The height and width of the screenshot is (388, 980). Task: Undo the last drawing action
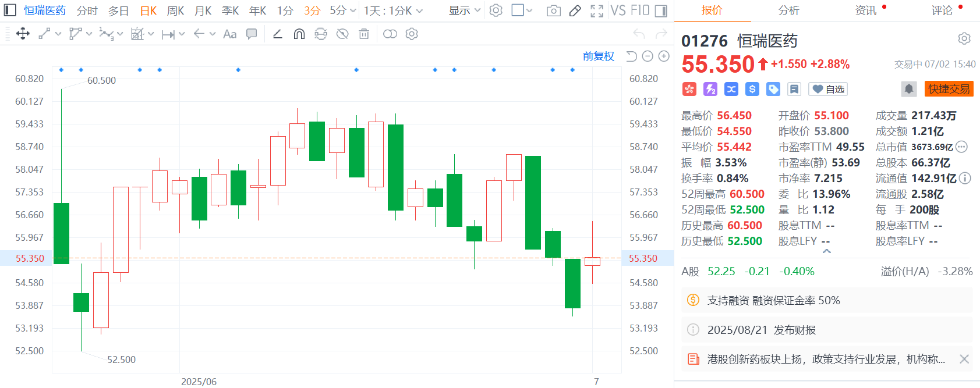click(x=639, y=34)
